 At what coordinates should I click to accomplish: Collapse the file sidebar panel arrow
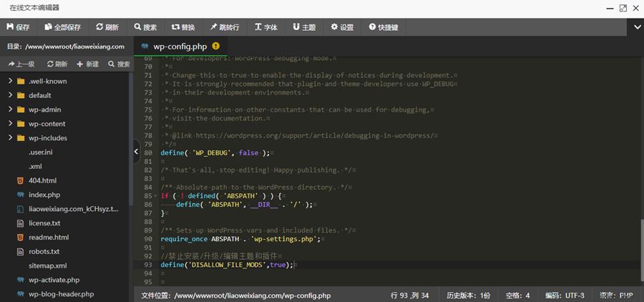pos(137,151)
